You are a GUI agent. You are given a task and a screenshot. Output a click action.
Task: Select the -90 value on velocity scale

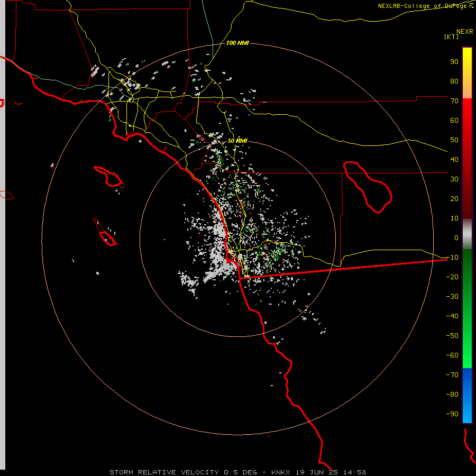coord(452,414)
